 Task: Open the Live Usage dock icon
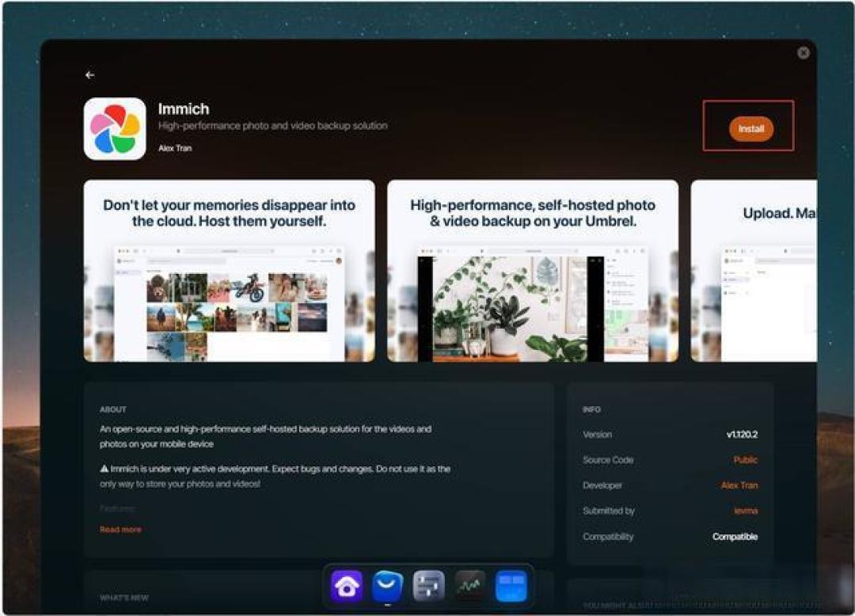click(x=469, y=586)
